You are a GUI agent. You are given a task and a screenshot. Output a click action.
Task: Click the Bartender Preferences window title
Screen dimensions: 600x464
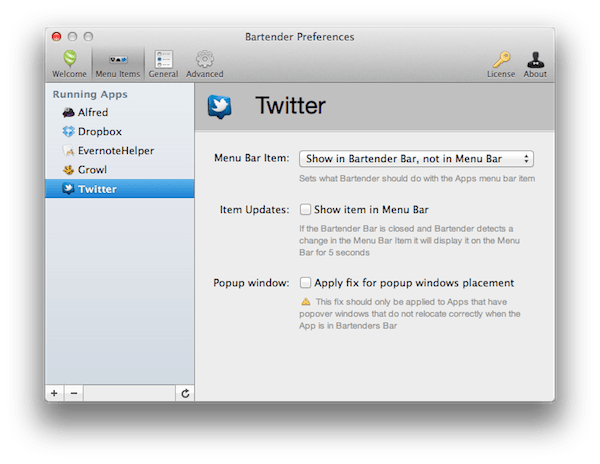(300, 37)
